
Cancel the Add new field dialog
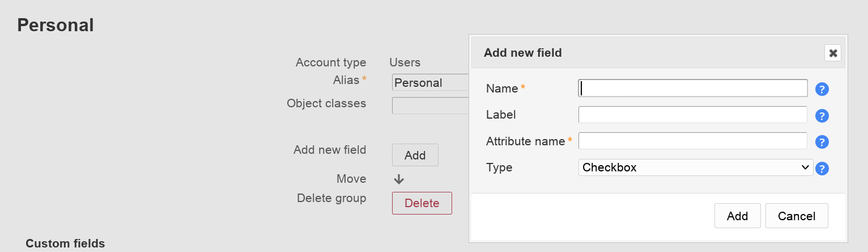coord(796,216)
